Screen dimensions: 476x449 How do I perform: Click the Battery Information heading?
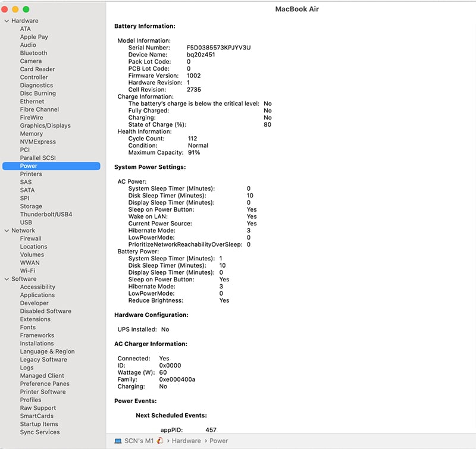click(145, 26)
